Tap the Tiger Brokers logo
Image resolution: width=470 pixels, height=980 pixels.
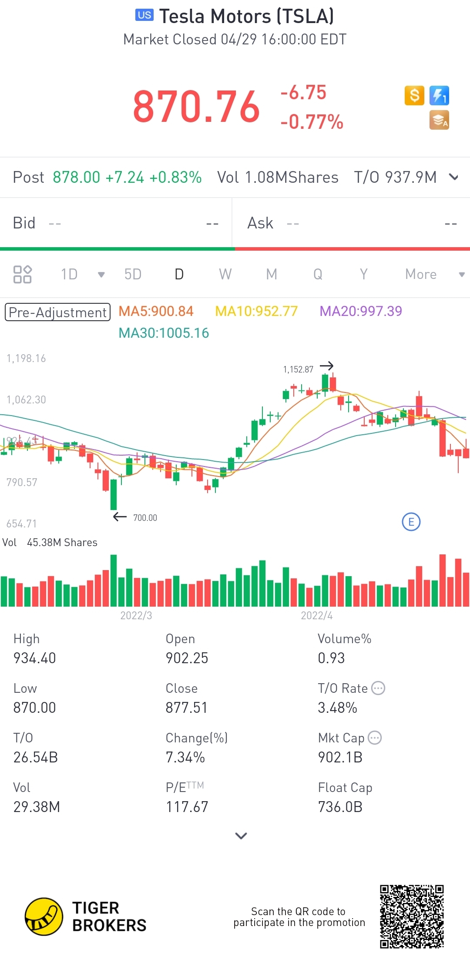tap(86, 916)
